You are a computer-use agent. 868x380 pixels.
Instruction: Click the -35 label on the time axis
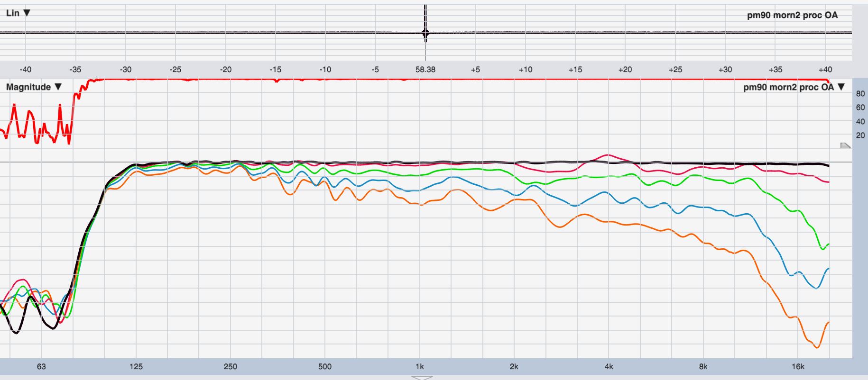pyautogui.click(x=75, y=70)
